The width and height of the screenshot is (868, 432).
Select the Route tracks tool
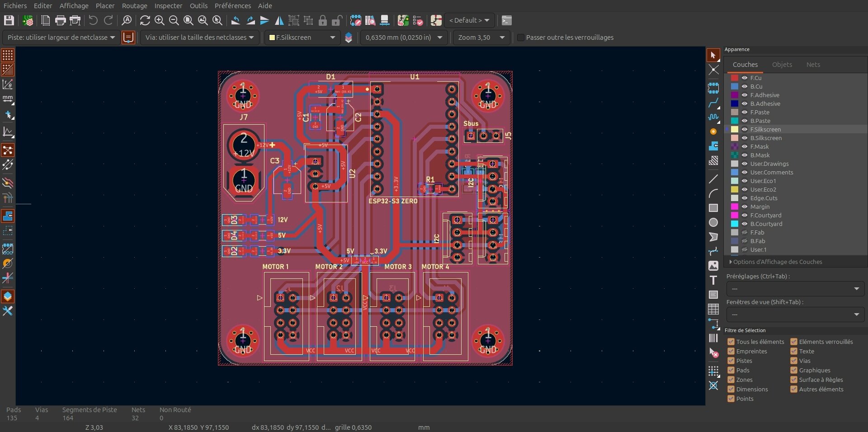pos(713,103)
